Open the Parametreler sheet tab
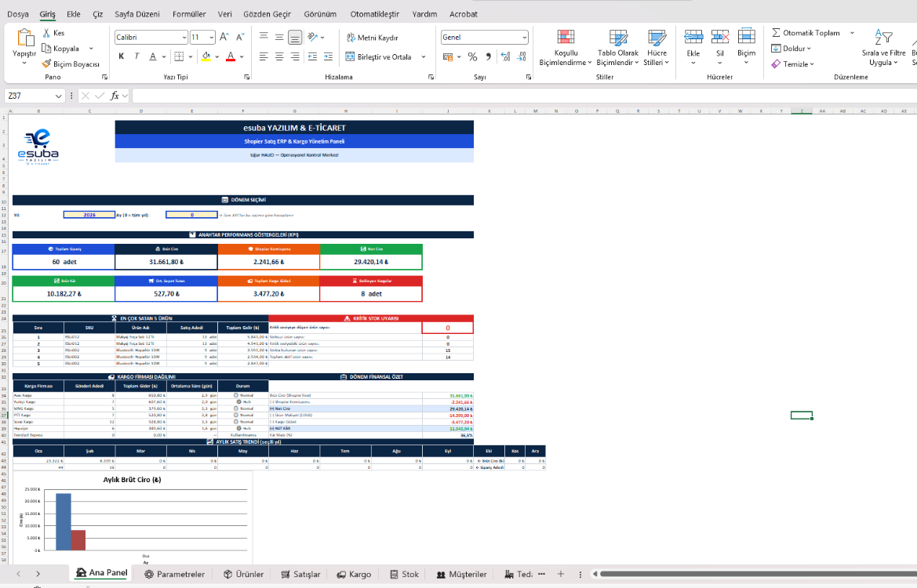The image size is (917, 588). click(x=174, y=574)
